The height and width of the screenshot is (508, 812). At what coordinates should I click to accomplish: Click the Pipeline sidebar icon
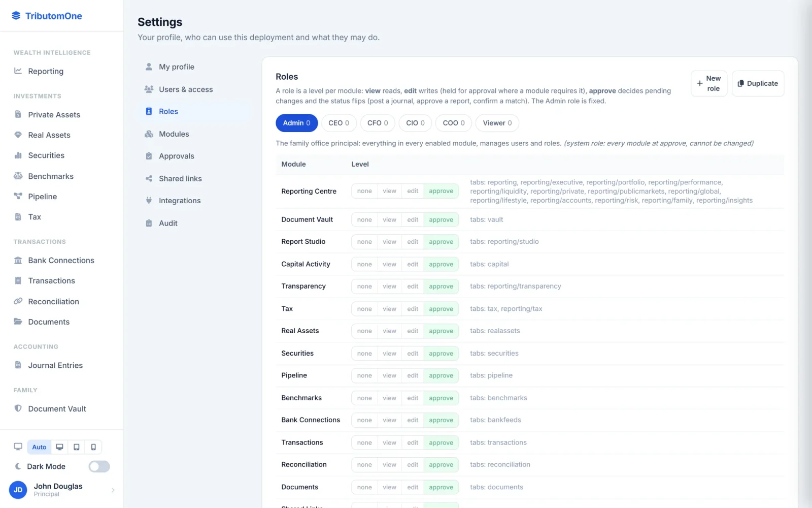tap(18, 196)
